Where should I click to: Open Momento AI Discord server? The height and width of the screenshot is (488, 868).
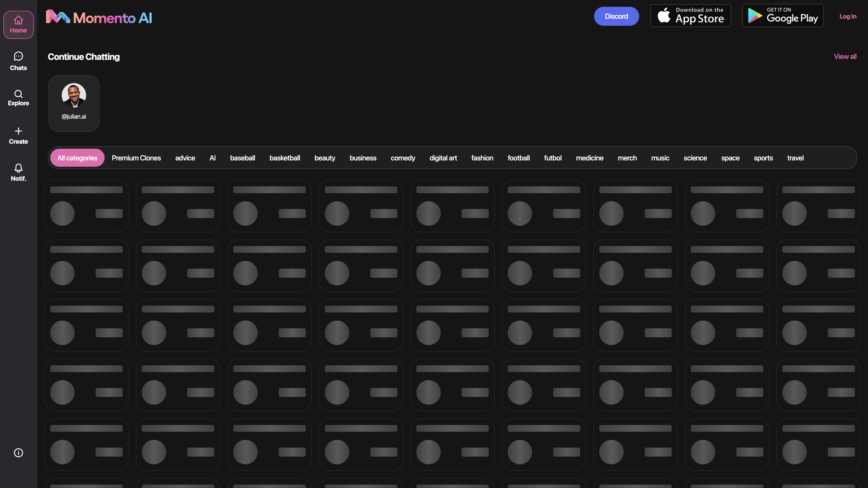616,16
